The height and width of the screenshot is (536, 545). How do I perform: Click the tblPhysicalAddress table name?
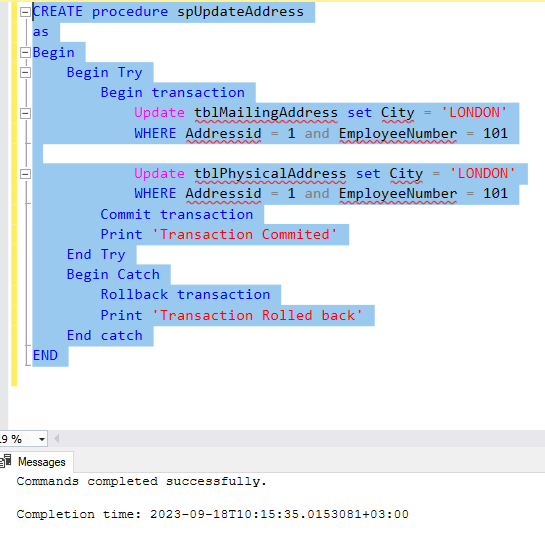270,174
